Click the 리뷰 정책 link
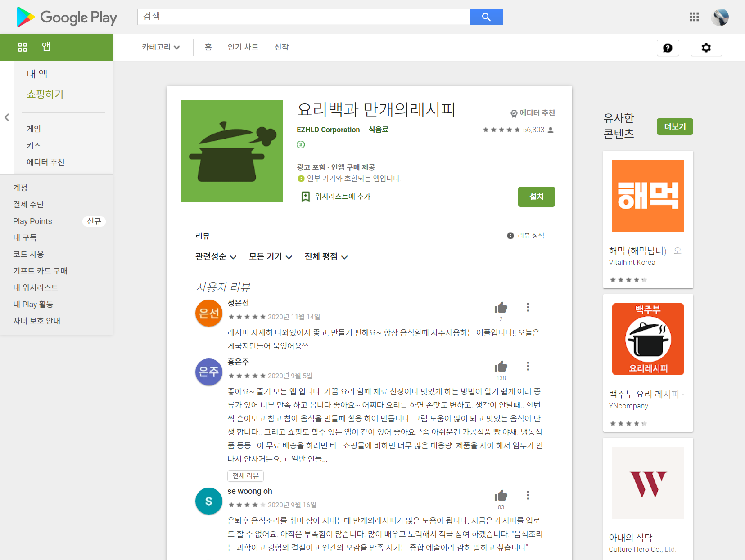 531,235
